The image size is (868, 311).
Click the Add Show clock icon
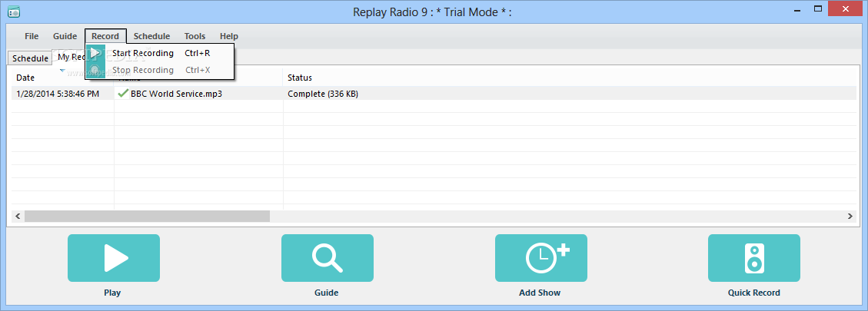[x=540, y=258]
